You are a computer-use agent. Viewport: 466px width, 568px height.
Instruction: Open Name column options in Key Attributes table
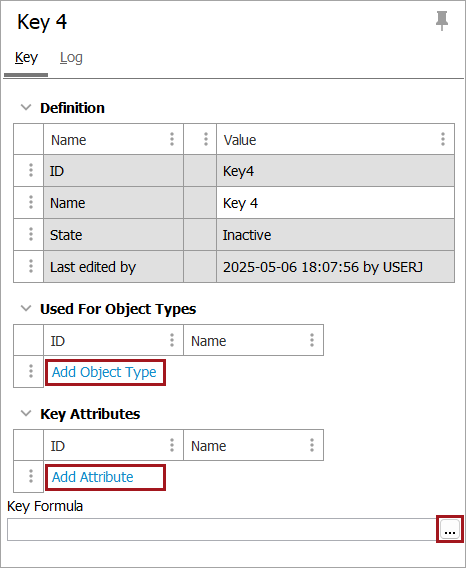(x=312, y=445)
